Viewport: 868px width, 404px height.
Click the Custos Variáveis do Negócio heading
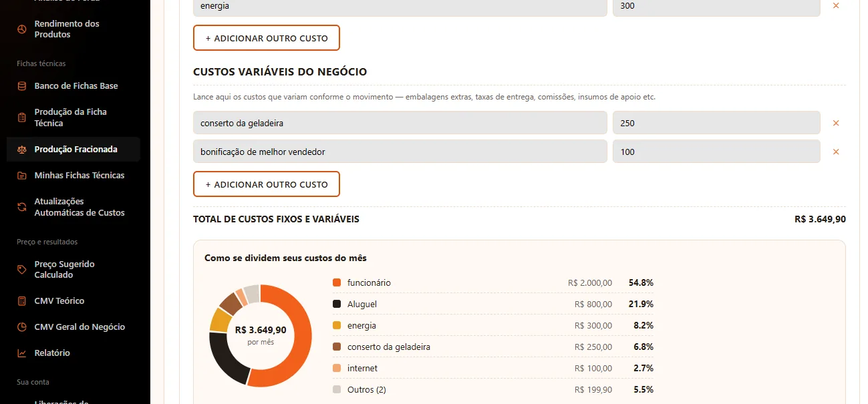coord(280,72)
